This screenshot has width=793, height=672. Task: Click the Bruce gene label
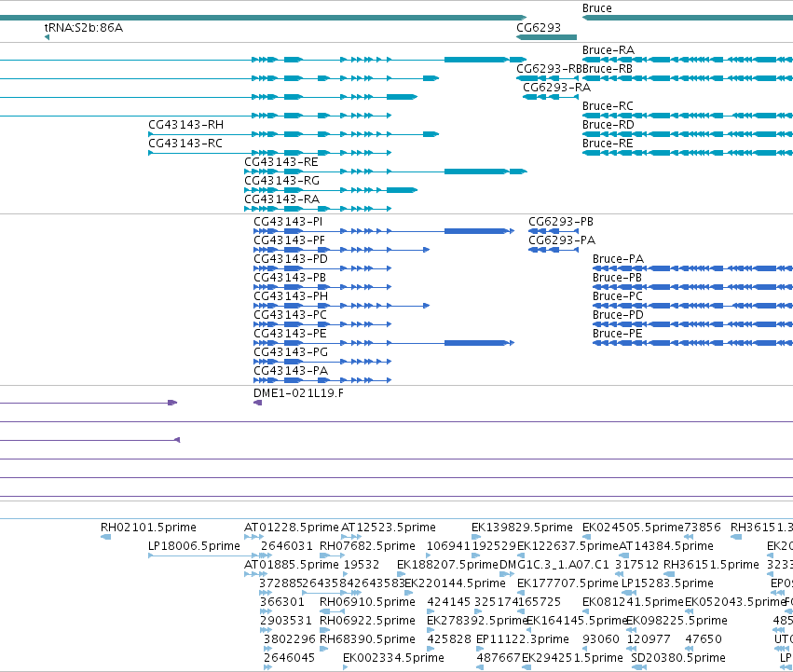(x=596, y=8)
